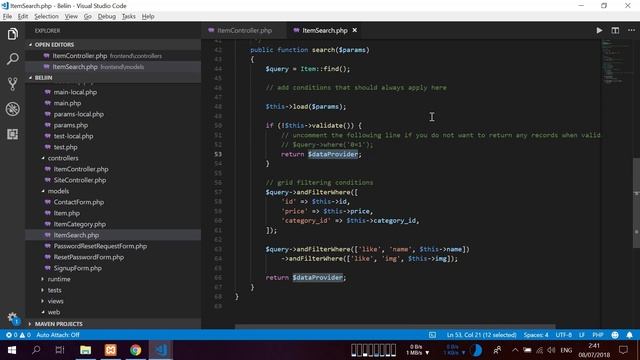
Task: Click the errors and warnings status indicator
Action: 18,335
